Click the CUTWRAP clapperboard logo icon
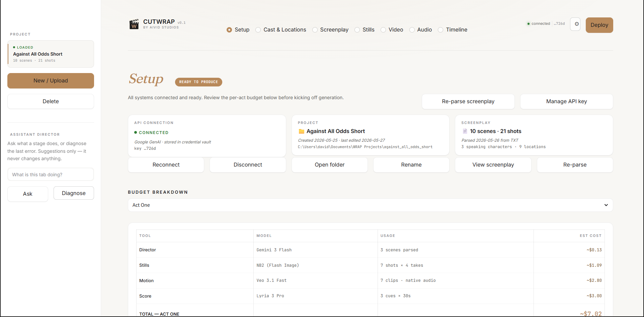Image resolution: width=644 pixels, height=317 pixels. point(134,24)
